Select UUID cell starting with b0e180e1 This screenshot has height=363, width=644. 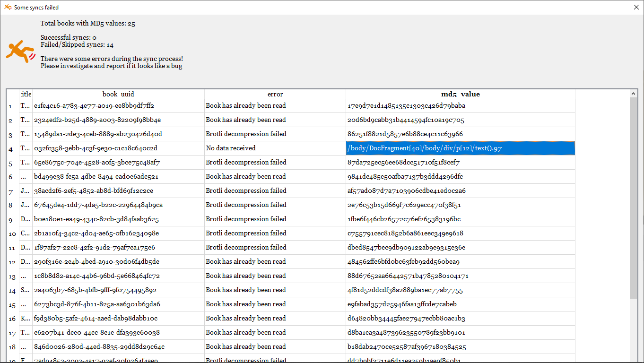118,219
